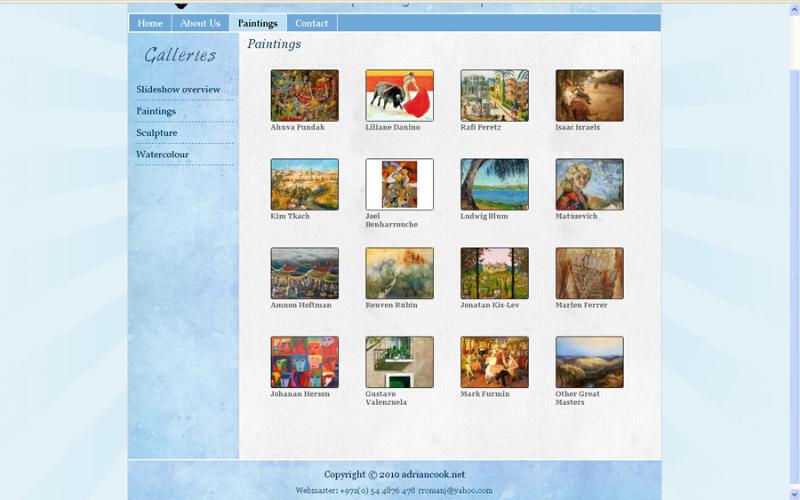Open Jonatan Kis-Lev painting thumbnail
This screenshot has width=800, height=500.
coord(494,273)
